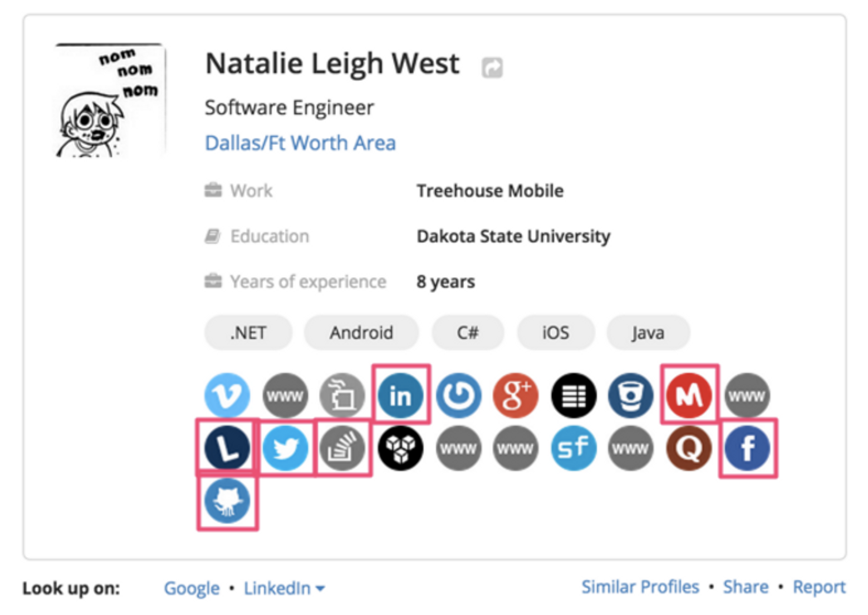Click the Java skill tag

[648, 333]
